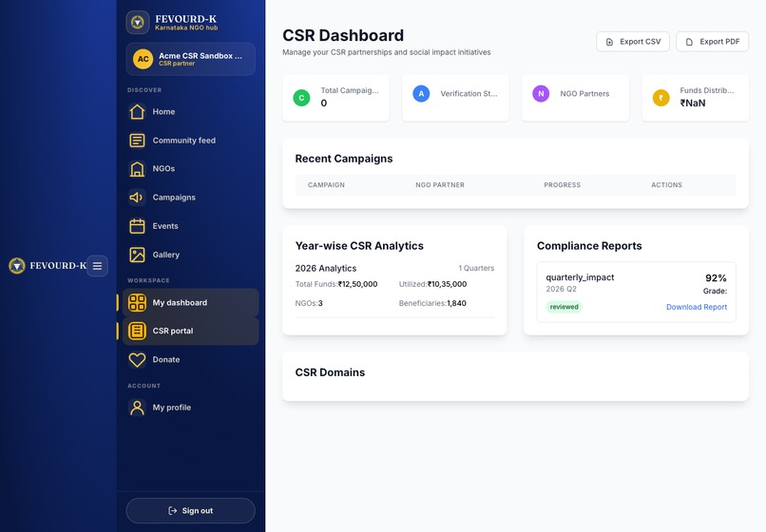Click the FEVOURD-K emblem in the sidebar header
The height and width of the screenshot is (532, 766).
(138, 23)
